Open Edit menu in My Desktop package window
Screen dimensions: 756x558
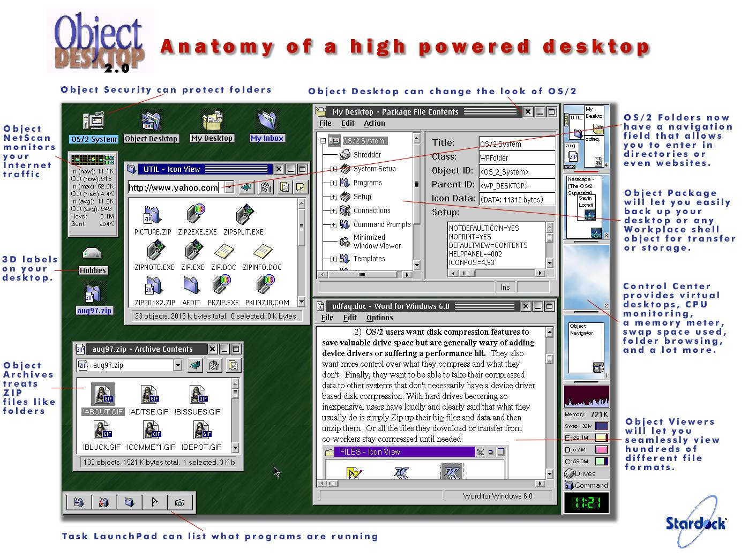[348, 123]
